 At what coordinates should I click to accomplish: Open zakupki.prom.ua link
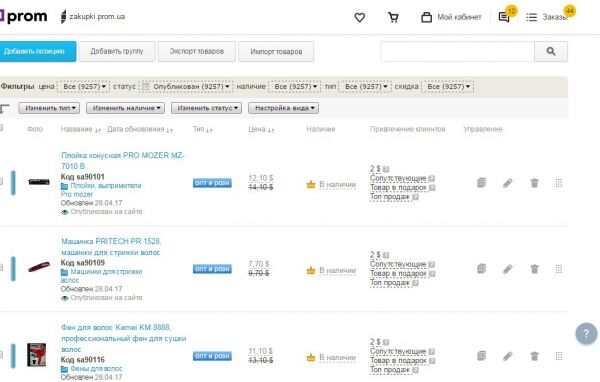pyautogui.click(x=97, y=17)
